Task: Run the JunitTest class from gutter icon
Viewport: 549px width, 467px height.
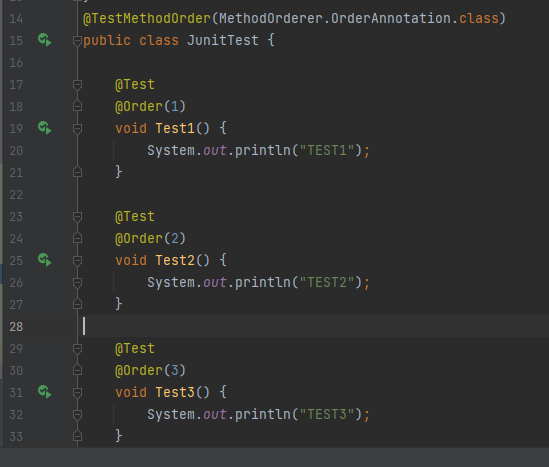Action: 44,40
